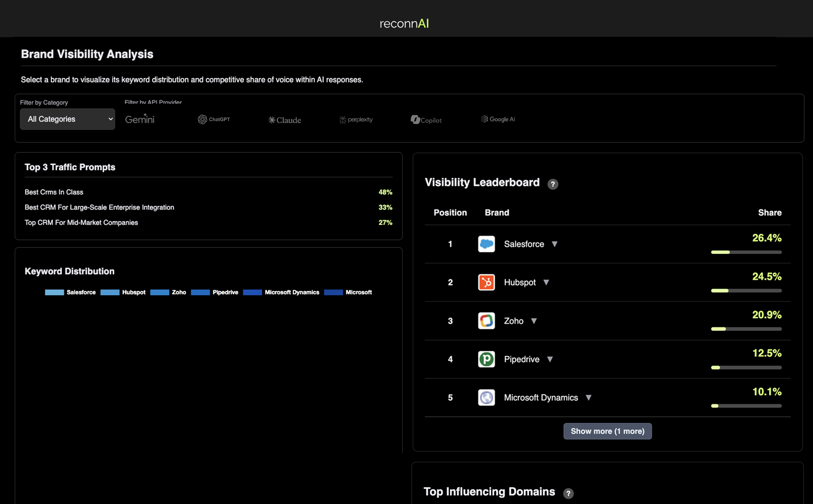813x504 pixels.
Task: Click the Salesforce cloud logo icon
Action: click(486, 244)
